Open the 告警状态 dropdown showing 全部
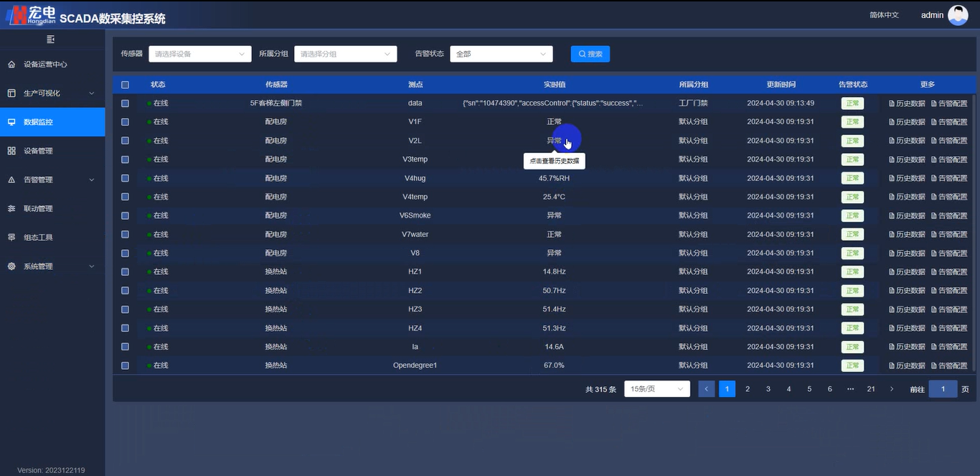Viewport: 980px width, 476px height. coord(501,54)
